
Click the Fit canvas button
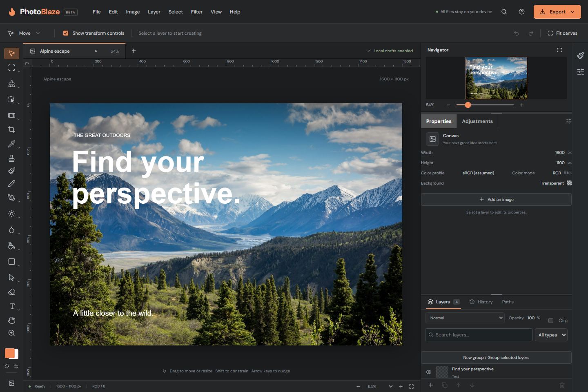point(562,33)
